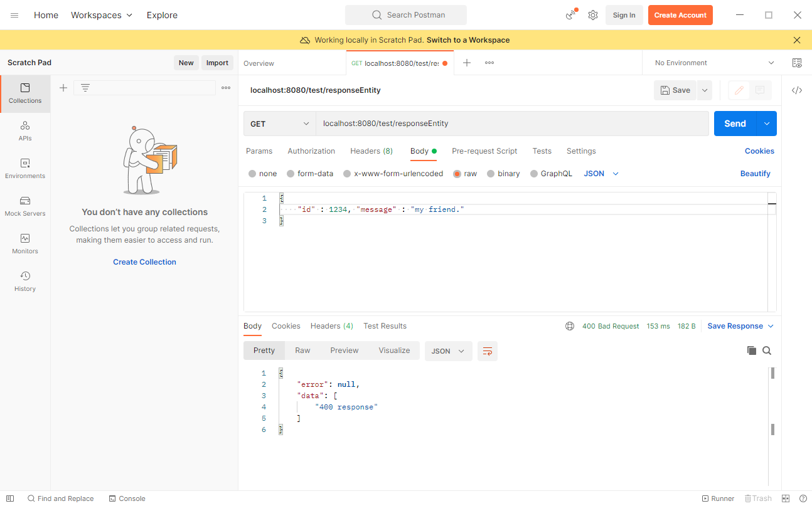Open the hamburger menu icon

pyautogui.click(x=14, y=15)
